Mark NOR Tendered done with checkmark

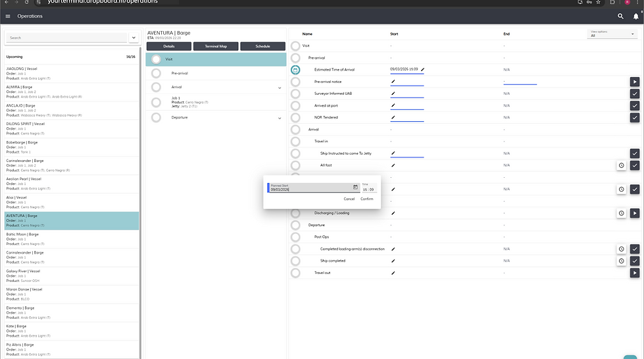point(635,118)
